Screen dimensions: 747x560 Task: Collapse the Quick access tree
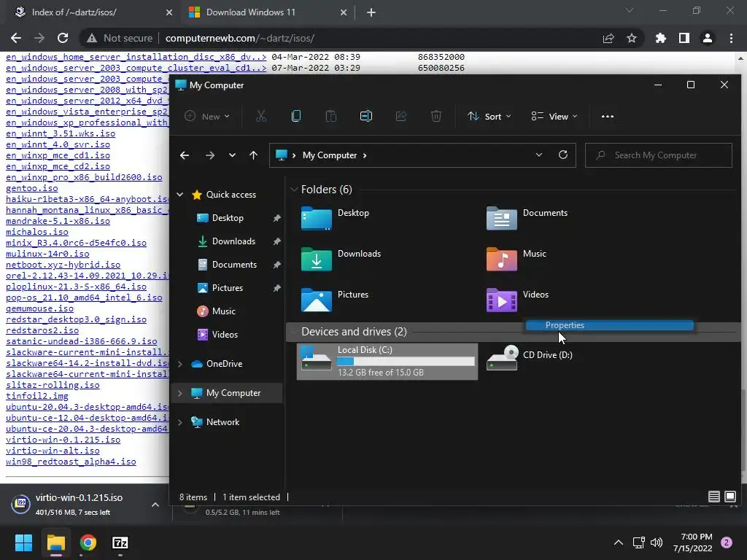(180, 194)
